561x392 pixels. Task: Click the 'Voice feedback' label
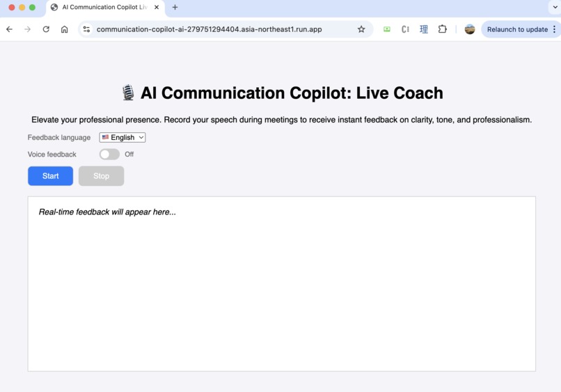point(52,155)
